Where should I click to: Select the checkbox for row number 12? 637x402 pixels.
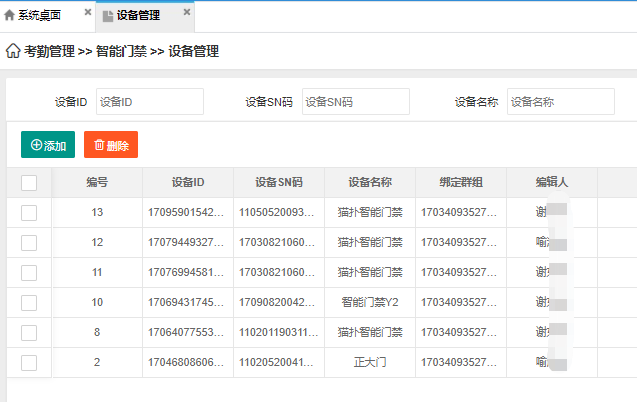(29, 242)
